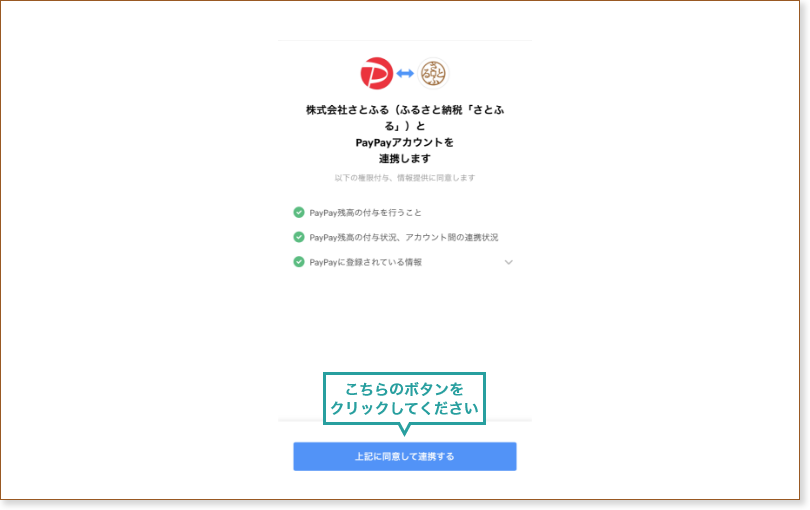Screen dimensions: 810x510
Task: Click the round さとふる logo icon
Action: (x=433, y=73)
